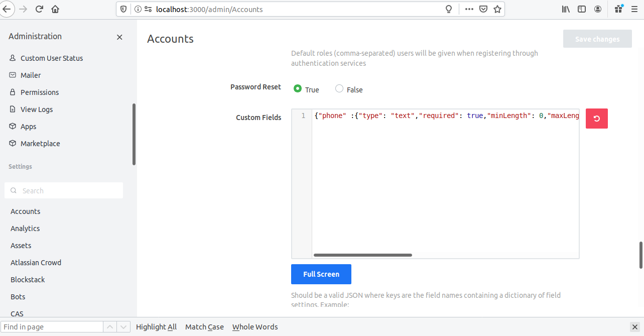Select the Analytics settings item
The height and width of the screenshot is (336, 644).
[x=25, y=229]
